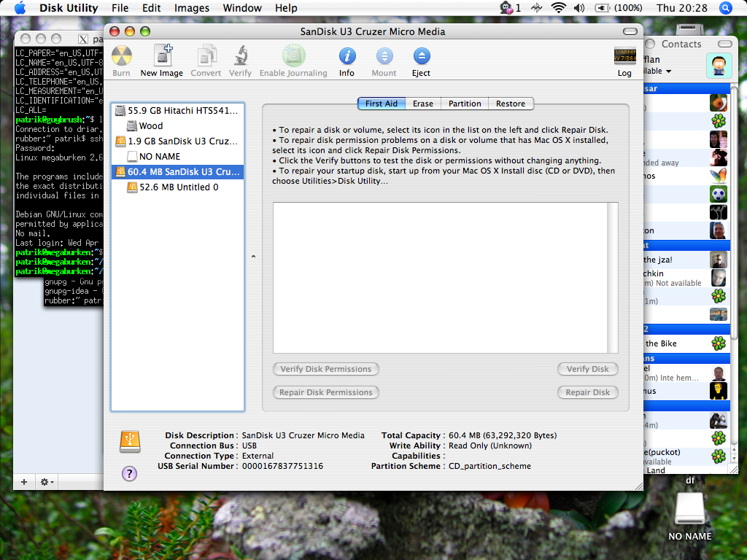Image resolution: width=747 pixels, height=560 pixels.
Task: Switch to the Partition tab
Action: point(465,104)
